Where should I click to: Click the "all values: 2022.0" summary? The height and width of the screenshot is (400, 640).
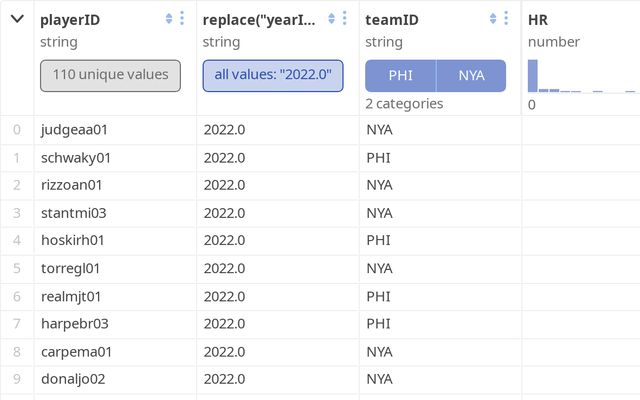[273, 75]
